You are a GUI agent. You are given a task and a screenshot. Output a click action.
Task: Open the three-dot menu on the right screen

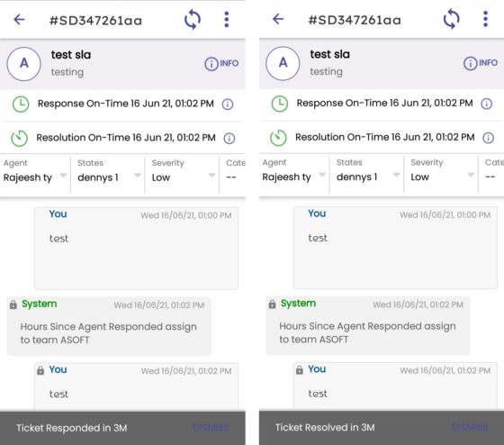[485, 19]
